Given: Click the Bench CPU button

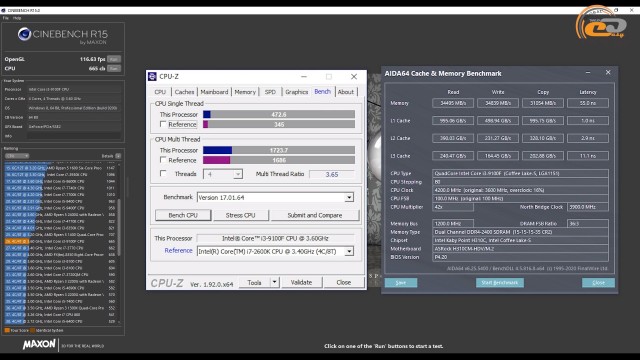Looking at the screenshot, I should [183, 215].
